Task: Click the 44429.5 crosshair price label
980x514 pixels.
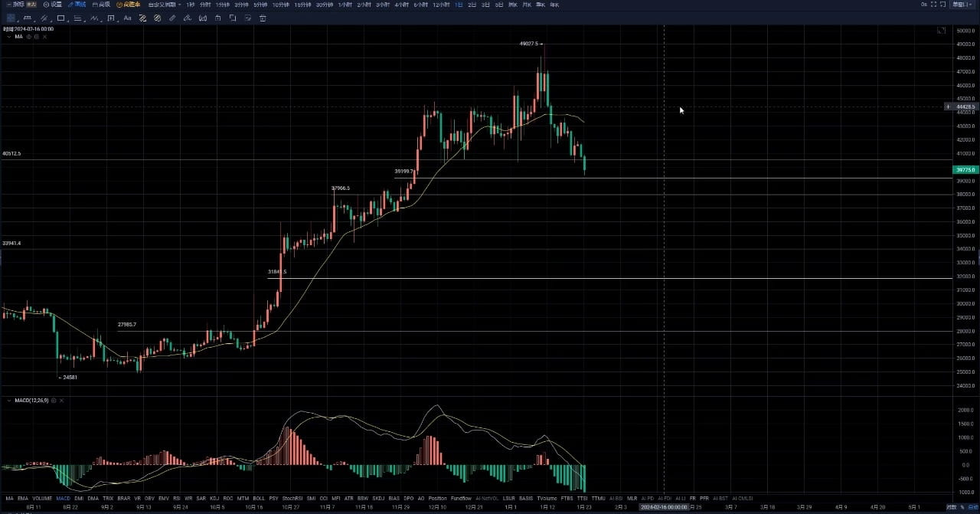Action: (965, 107)
